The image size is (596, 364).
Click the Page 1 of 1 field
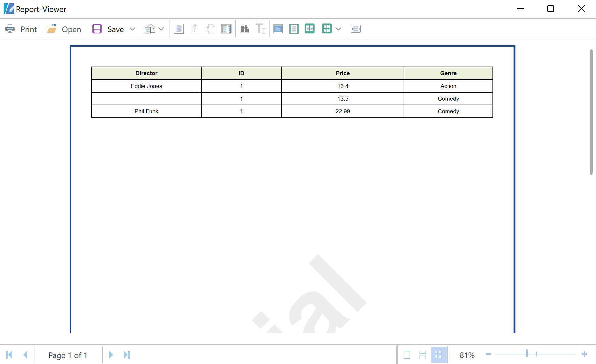[68, 355]
